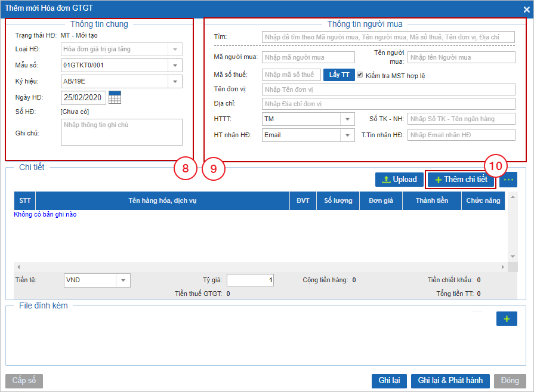The height and width of the screenshot is (392, 534).
Task: Click the ĐVT column header
Action: coord(303,200)
